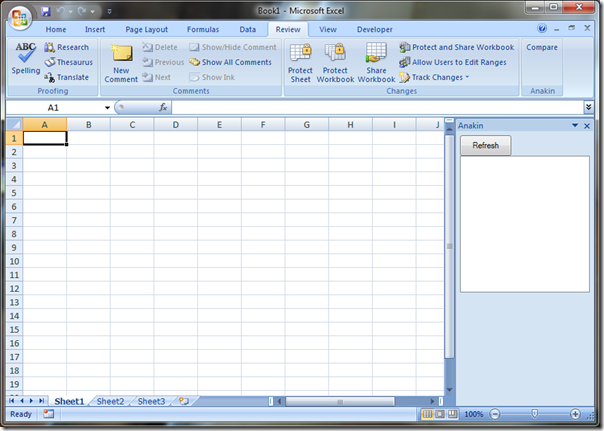This screenshot has height=431, width=604.
Task: Click the Share Workbook icon
Action: click(x=376, y=61)
